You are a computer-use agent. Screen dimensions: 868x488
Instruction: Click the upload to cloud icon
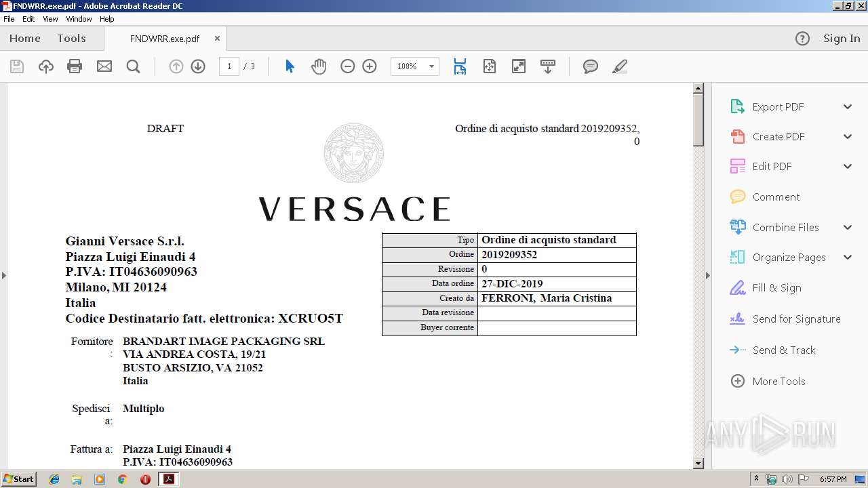point(46,66)
